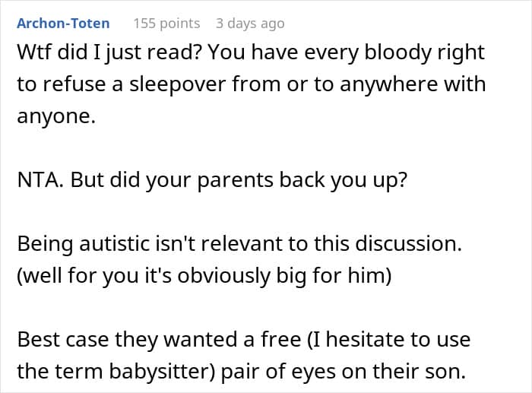Viewport: 532px width, 393px height.
Task: Click the 155 points score label
Action: (x=166, y=24)
